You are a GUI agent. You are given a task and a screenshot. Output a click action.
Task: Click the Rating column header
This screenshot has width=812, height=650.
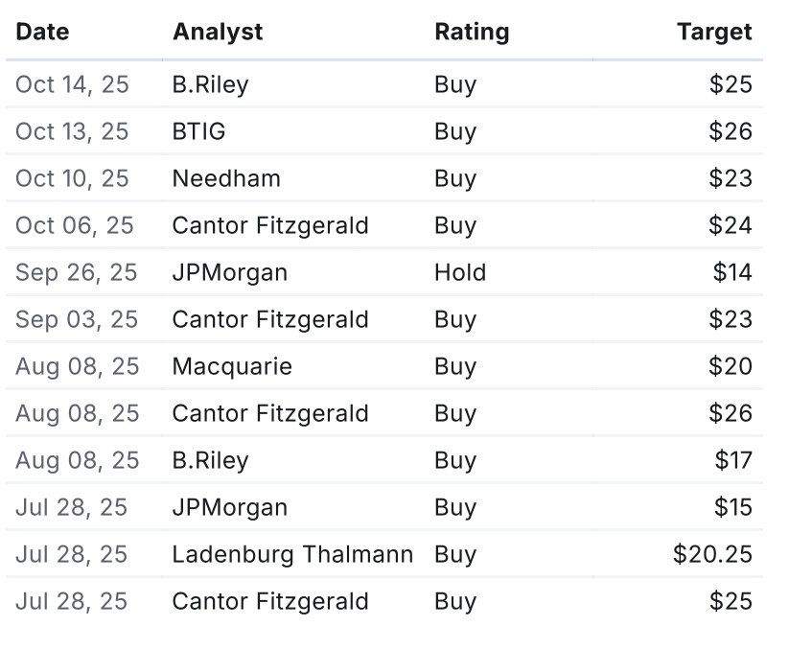(472, 32)
